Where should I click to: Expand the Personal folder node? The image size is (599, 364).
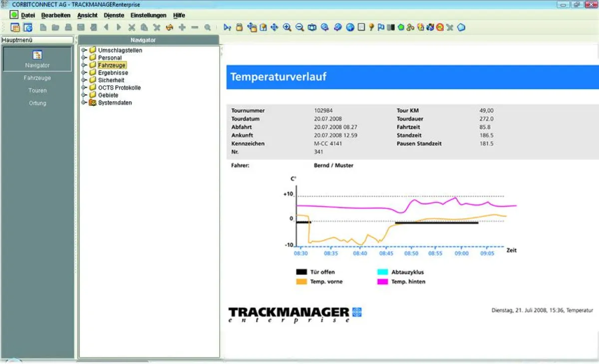[84, 58]
